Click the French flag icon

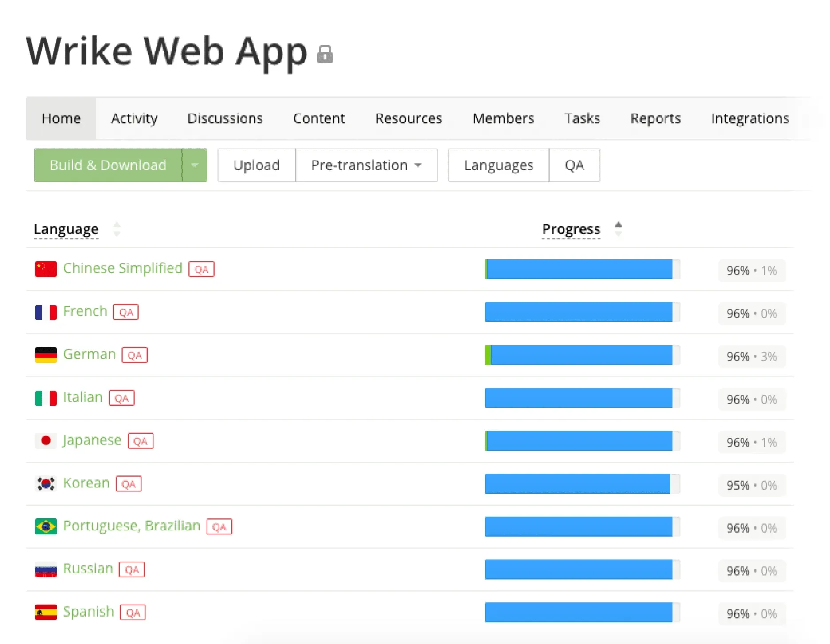coord(46,311)
